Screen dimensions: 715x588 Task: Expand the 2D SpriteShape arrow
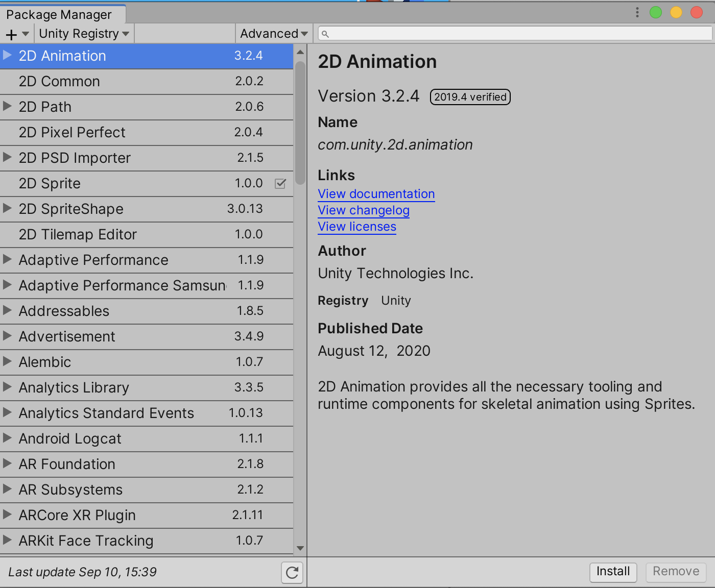point(7,208)
